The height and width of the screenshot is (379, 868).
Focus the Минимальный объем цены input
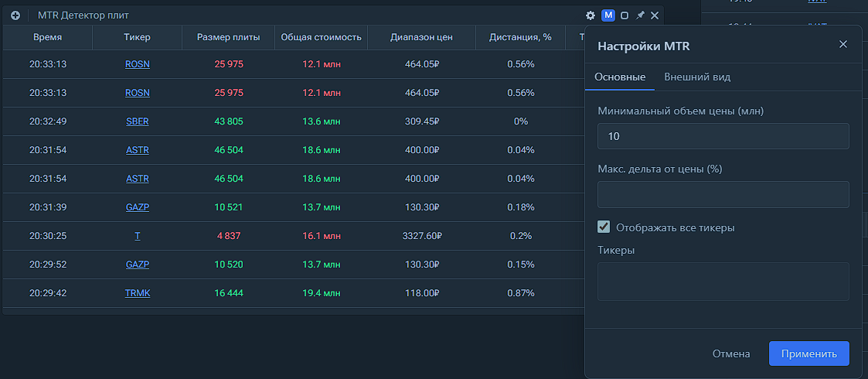point(723,136)
